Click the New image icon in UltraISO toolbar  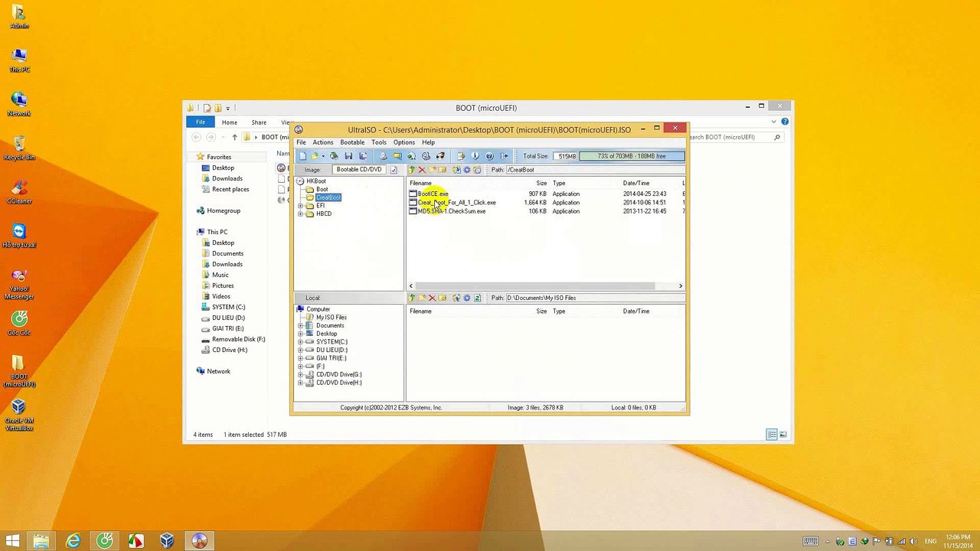point(302,156)
